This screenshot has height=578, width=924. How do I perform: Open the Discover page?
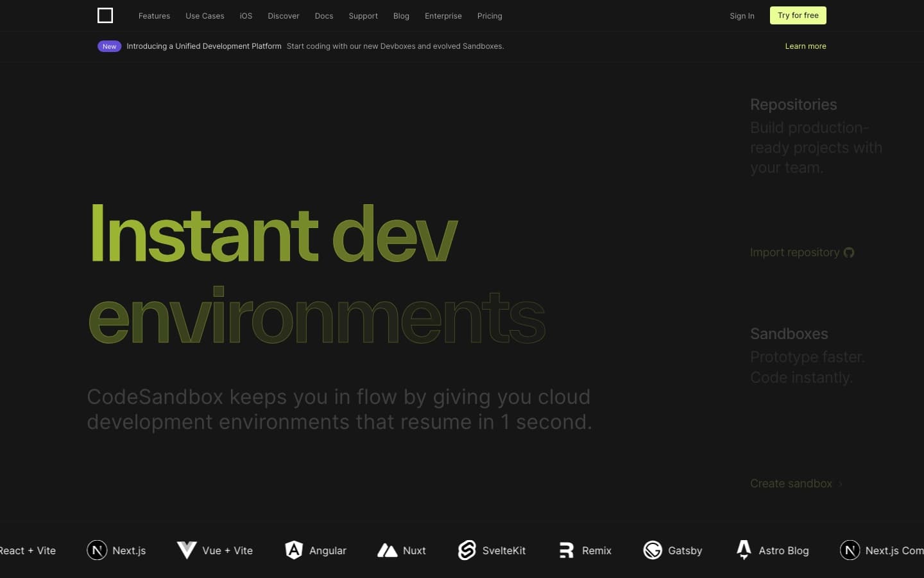pos(284,16)
